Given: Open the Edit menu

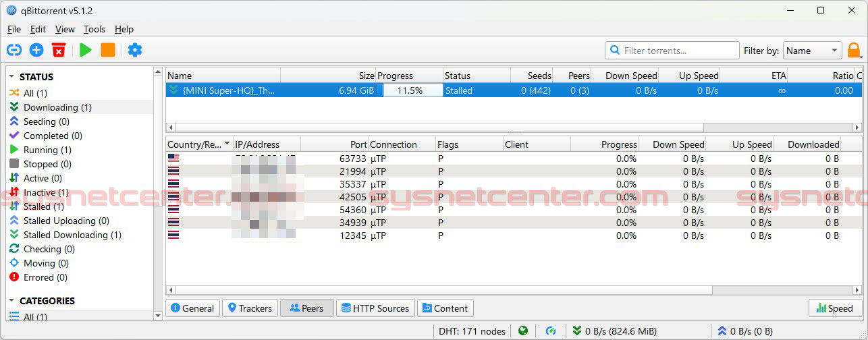Looking at the screenshot, I should point(38,29).
